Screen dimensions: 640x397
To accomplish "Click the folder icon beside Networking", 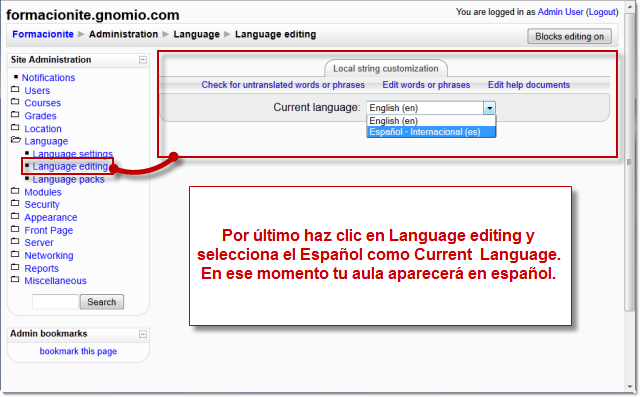I will click(15, 255).
